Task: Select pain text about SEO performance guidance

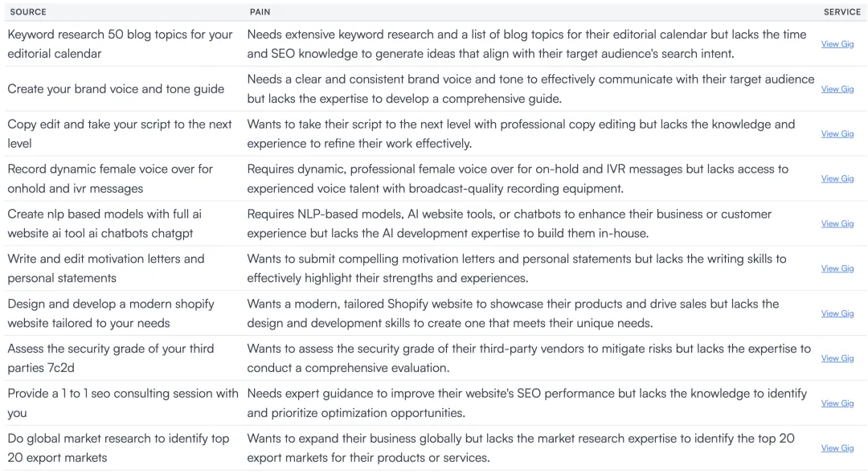Action: coord(527,402)
